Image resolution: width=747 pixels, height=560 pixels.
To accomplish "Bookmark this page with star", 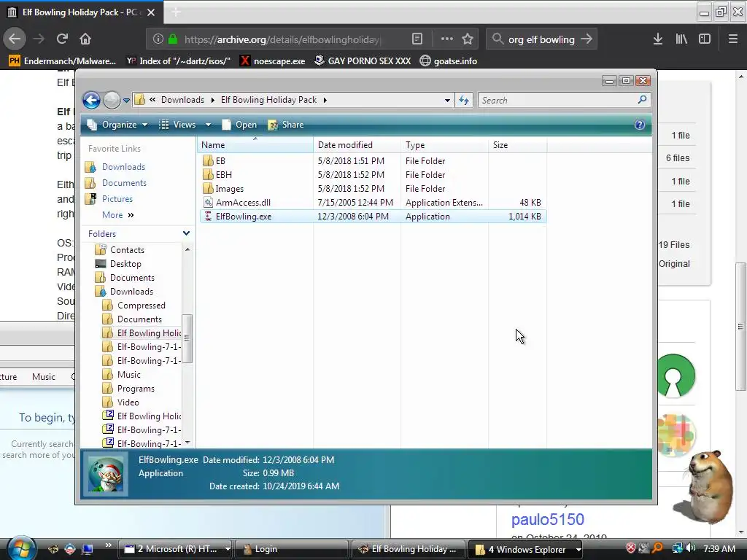I will point(468,39).
